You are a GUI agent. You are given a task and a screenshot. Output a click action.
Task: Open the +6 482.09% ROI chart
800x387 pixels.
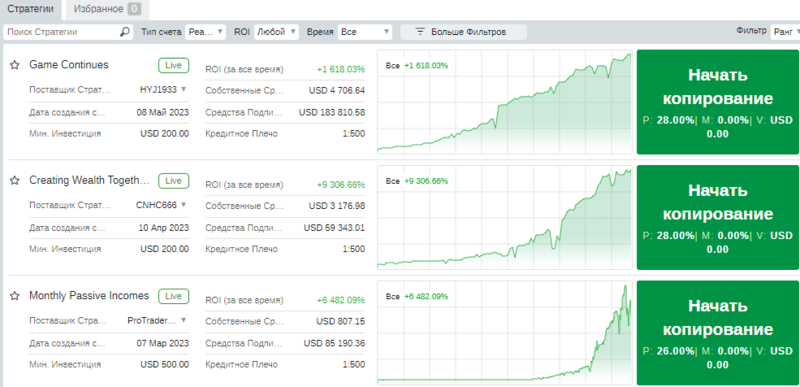tap(505, 332)
